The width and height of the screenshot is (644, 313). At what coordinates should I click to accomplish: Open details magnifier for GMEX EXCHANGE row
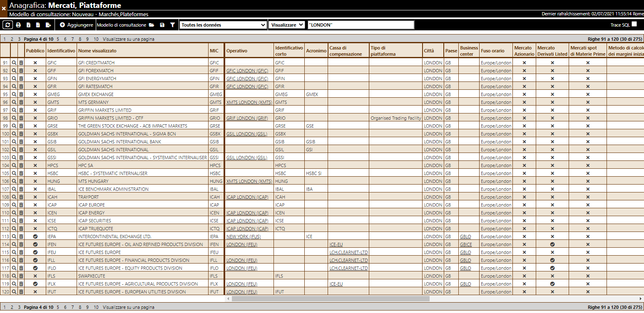(14, 94)
